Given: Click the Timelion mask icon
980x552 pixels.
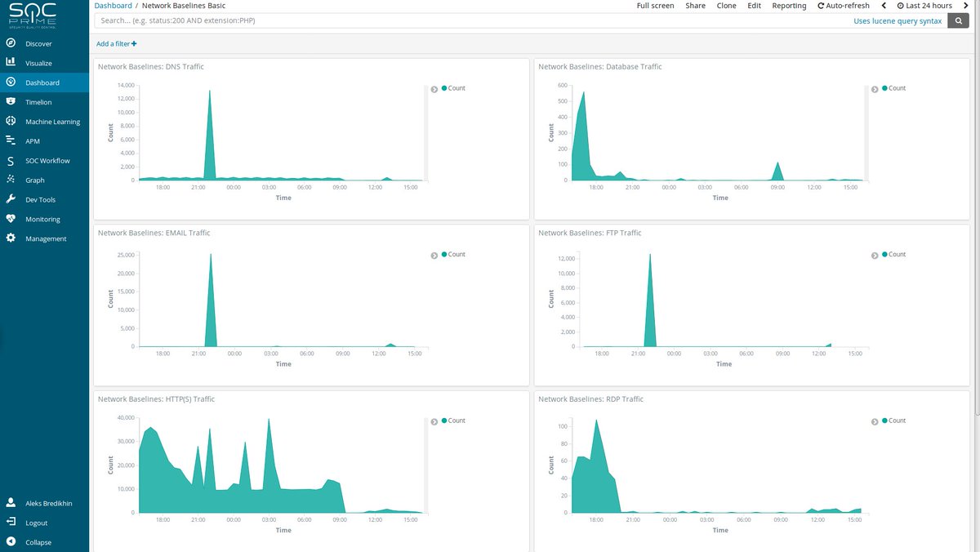Looking at the screenshot, I should click(x=11, y=102).
